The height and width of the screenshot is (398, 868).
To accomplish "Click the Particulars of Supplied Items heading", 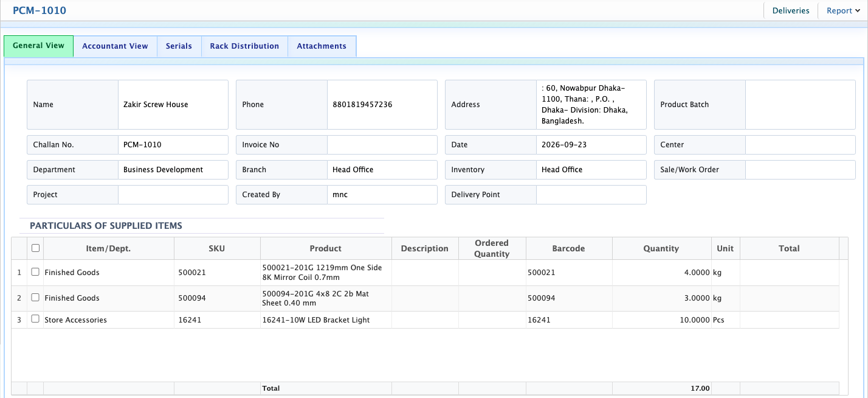I will point(106,226).
